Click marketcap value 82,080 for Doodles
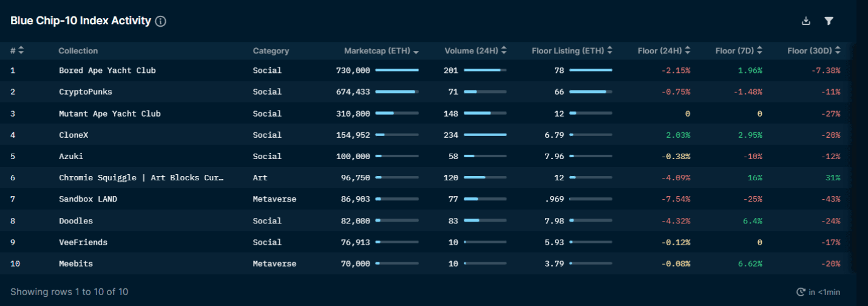868x306 pixels. point(355,221)
